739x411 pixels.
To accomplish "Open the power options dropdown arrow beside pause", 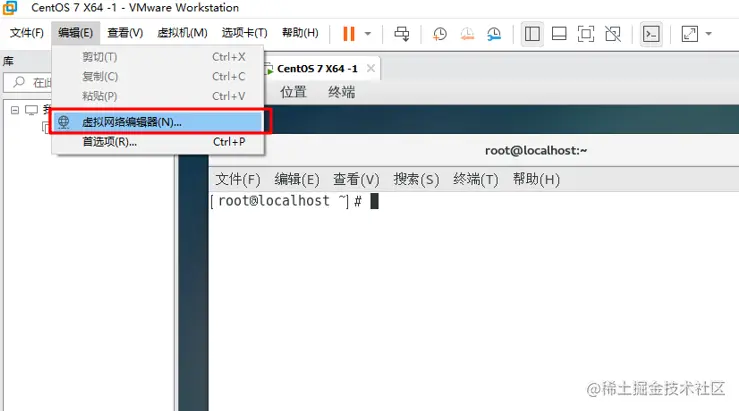I will tap(368, 34).
